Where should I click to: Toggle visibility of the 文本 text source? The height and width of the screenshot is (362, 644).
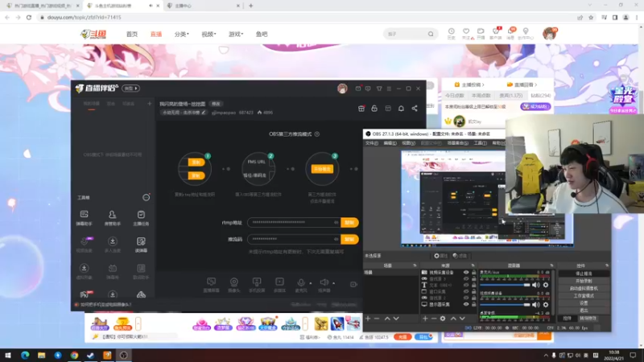[466, 285]
